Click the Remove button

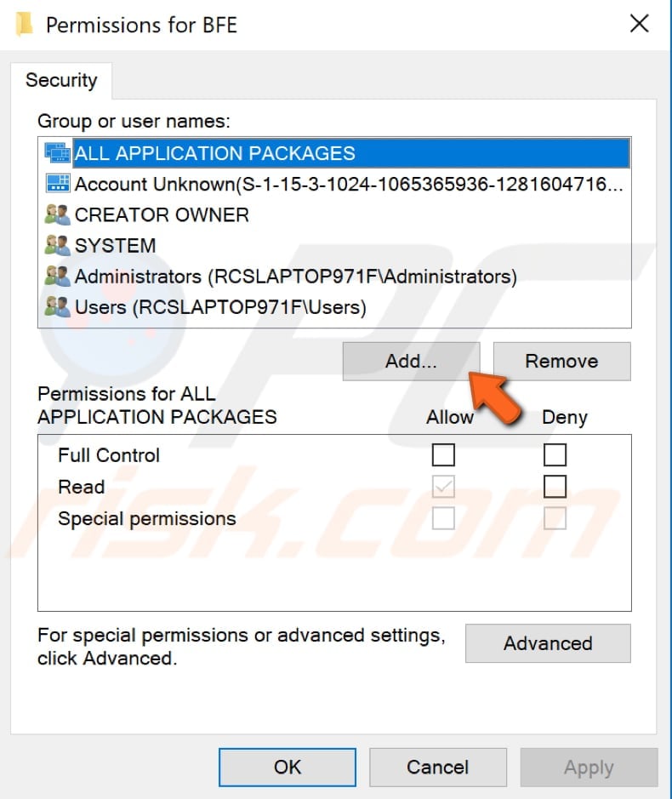pyautogui.click(x=561, y=361)
